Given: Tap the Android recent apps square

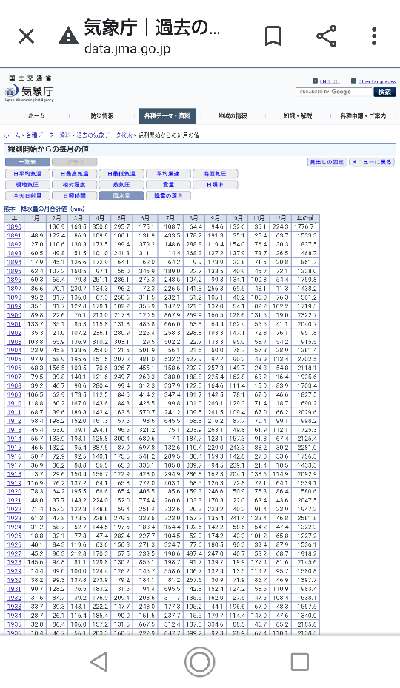Looking at the screenshot, I should (300, 661).
